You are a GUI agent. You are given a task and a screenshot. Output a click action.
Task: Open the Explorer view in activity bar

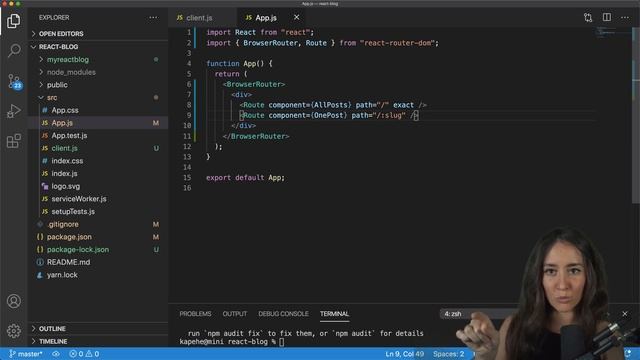click(x=13, y=21)
